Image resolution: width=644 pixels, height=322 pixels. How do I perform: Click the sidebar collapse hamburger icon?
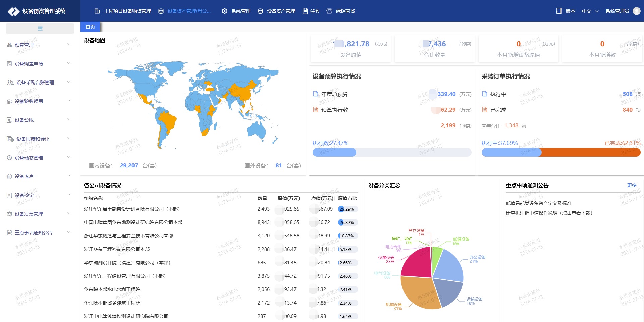[x=40, y=29]
